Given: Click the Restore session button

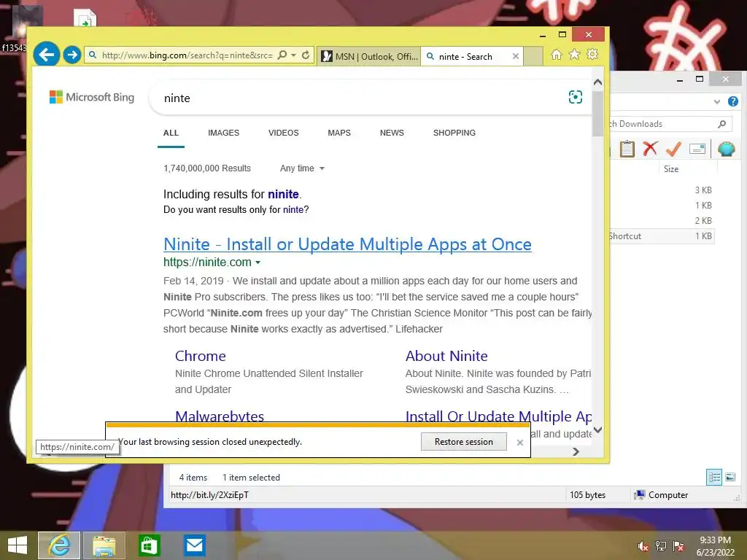Looking at the screenshot, I should point(463,441).
